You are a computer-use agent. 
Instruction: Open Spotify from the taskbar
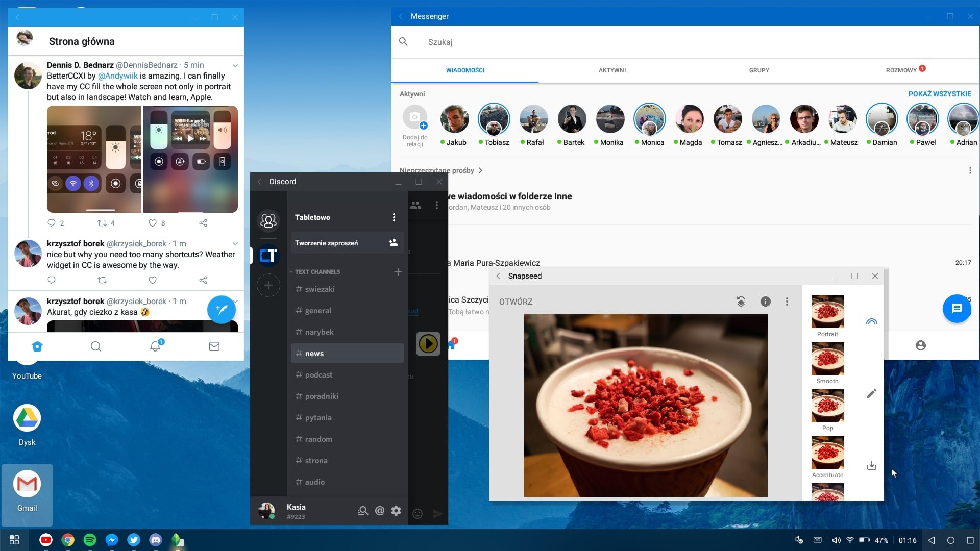point(90,540)
